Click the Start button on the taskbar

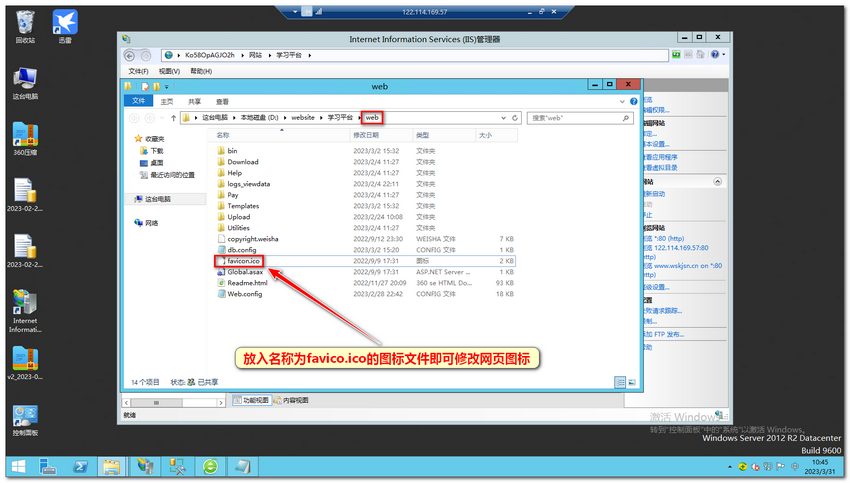pos(18,466)
